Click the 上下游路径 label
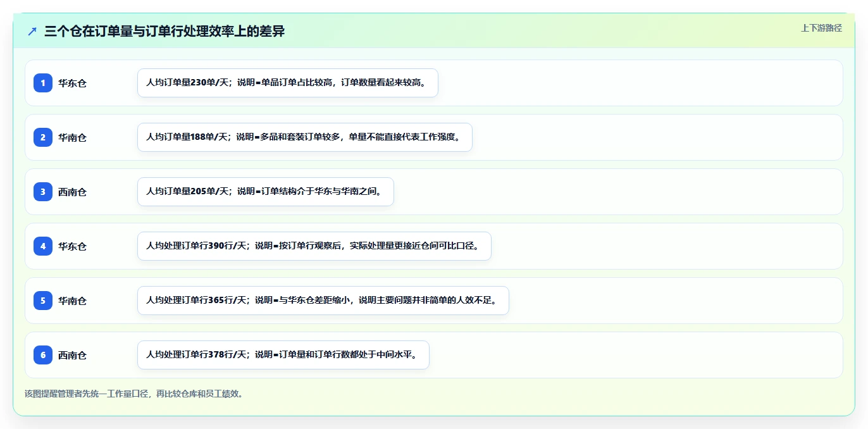Screen dimensions: 868x429 coord(821,28)
